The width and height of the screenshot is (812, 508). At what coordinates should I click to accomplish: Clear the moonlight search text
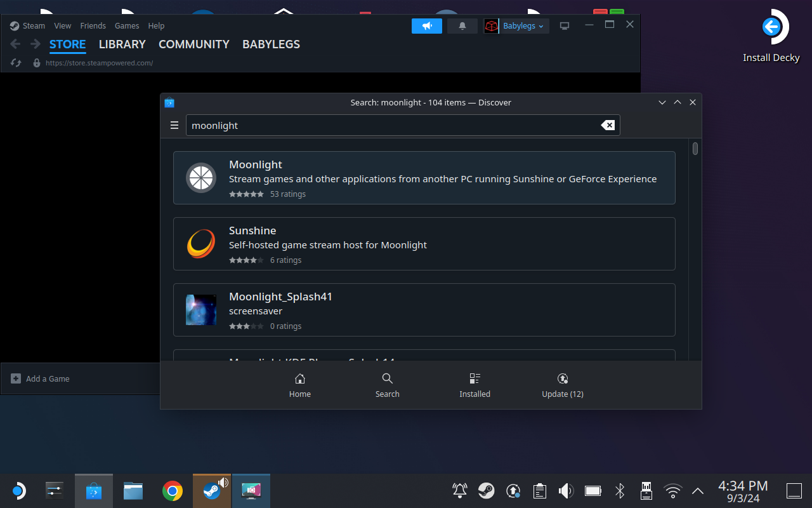point(608,125)
